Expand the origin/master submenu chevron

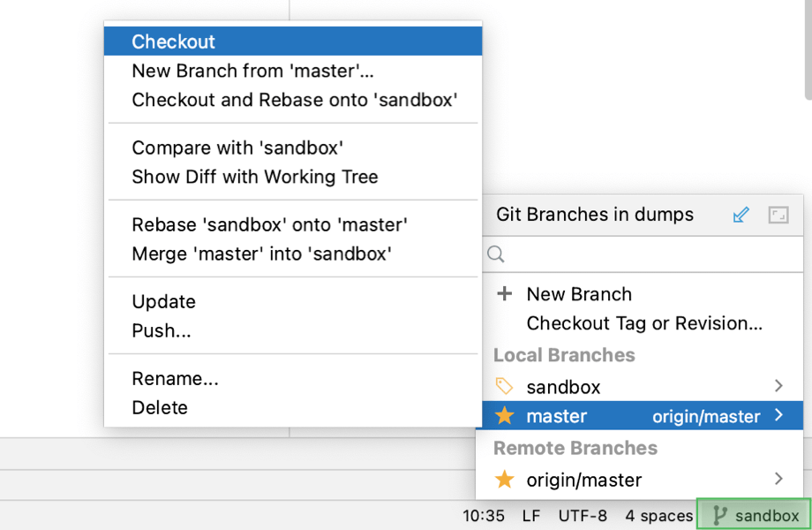[778, 478]
